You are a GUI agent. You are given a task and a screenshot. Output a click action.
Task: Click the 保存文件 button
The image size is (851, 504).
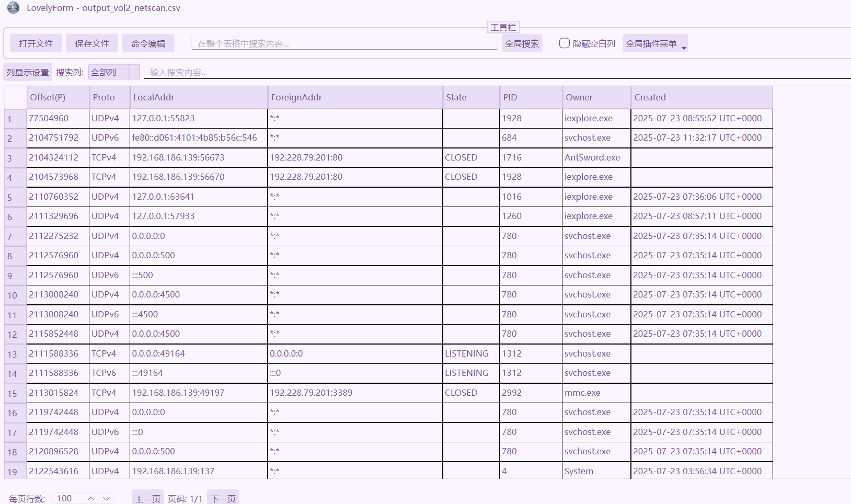pyautogui.click(x=92, y=43)
